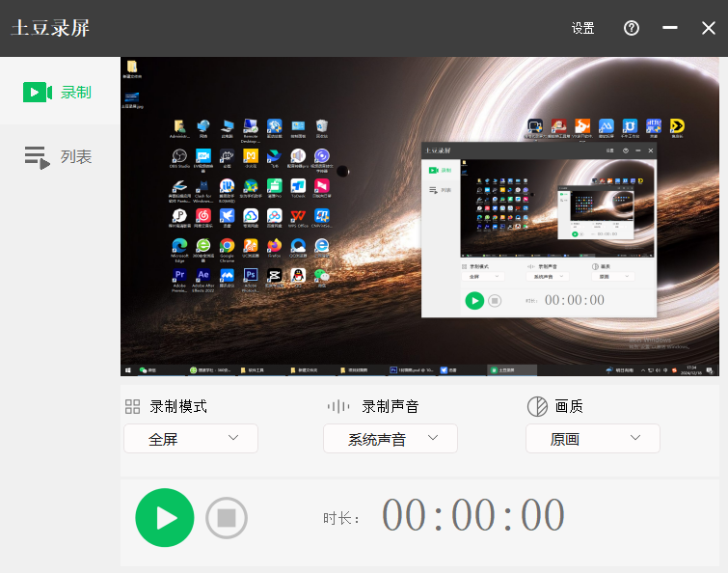Expand the 系统声音 audio source dropdown
This screenshot has height=573, width=728.
(x=390, y=438)
